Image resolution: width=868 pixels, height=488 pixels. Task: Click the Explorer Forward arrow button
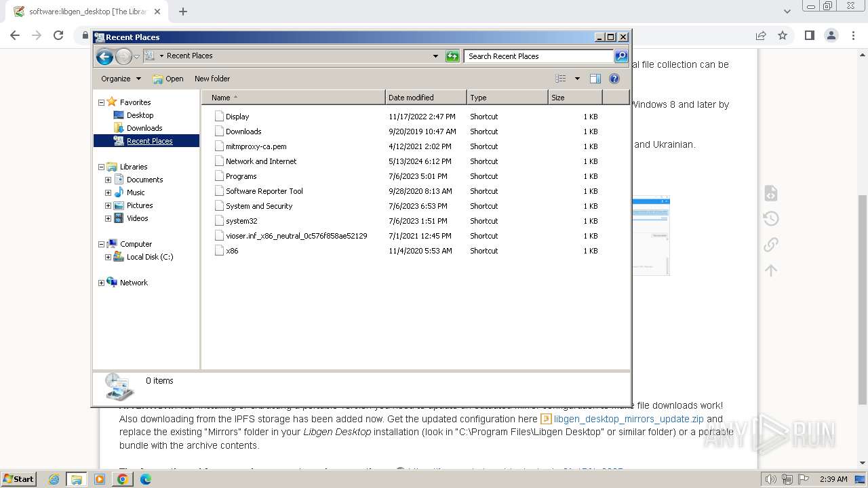click(x=123, y=56)
